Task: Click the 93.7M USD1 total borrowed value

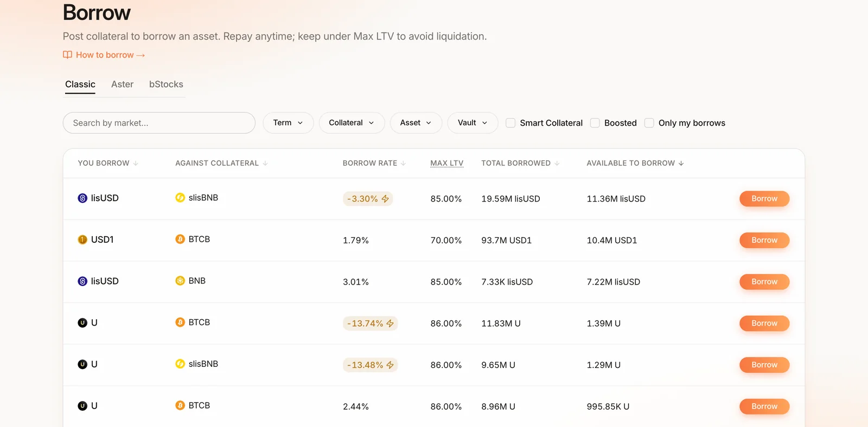Action: click(507, 240)
